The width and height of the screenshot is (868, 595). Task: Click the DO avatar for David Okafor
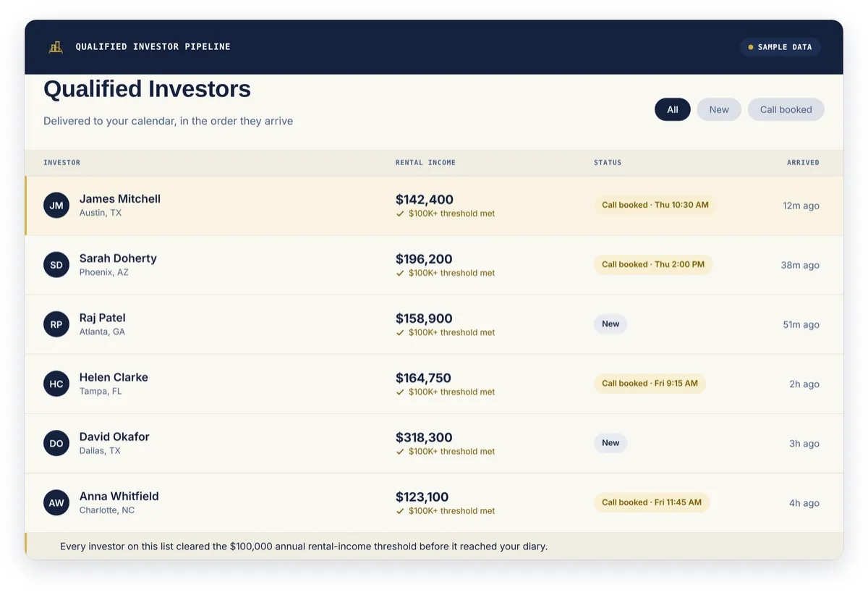(x=56, y=443)
